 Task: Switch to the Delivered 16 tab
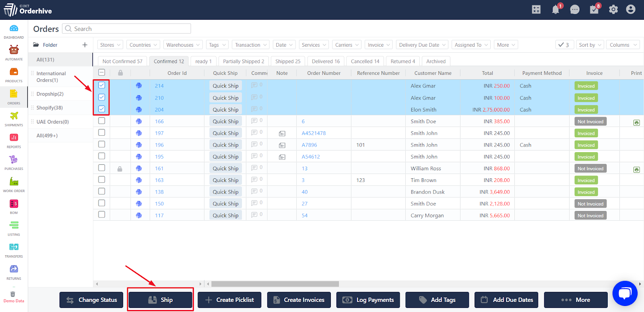coord(326,61)
